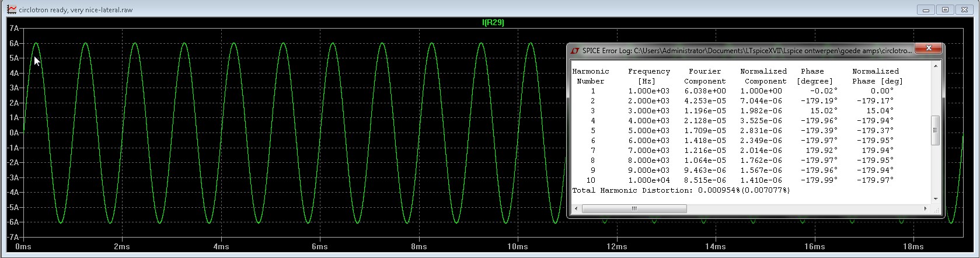Click the 7A label on vertical axis
This screenshot has width=980, height=258.
[x=14, y=28]
